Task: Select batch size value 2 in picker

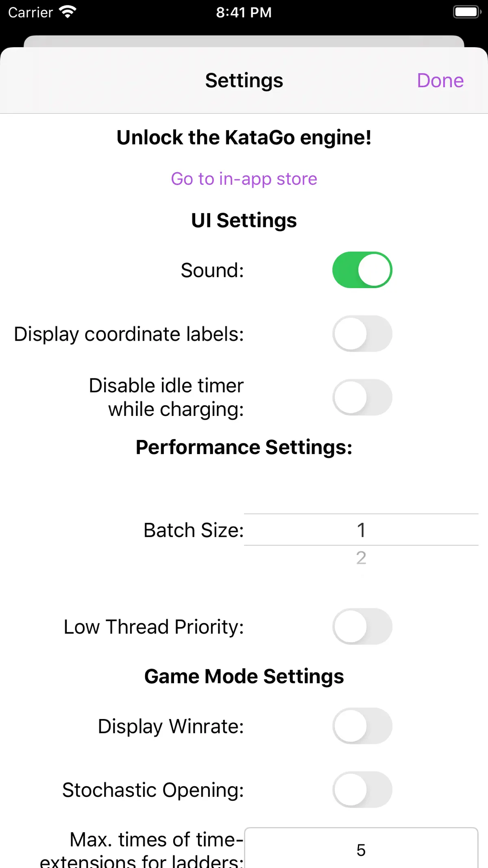Action: (x=361, y=558)
